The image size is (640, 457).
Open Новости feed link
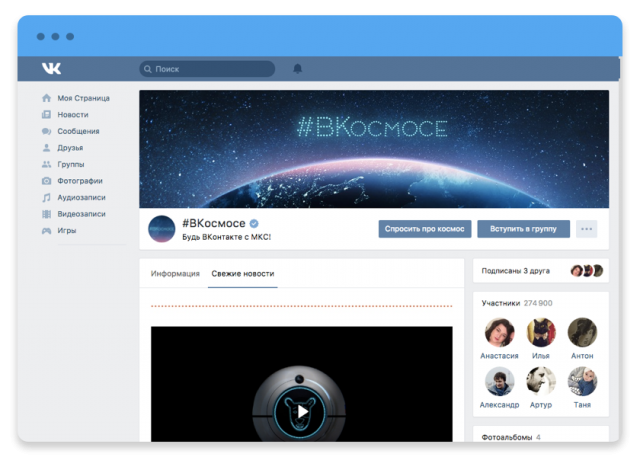coord(73,115)
